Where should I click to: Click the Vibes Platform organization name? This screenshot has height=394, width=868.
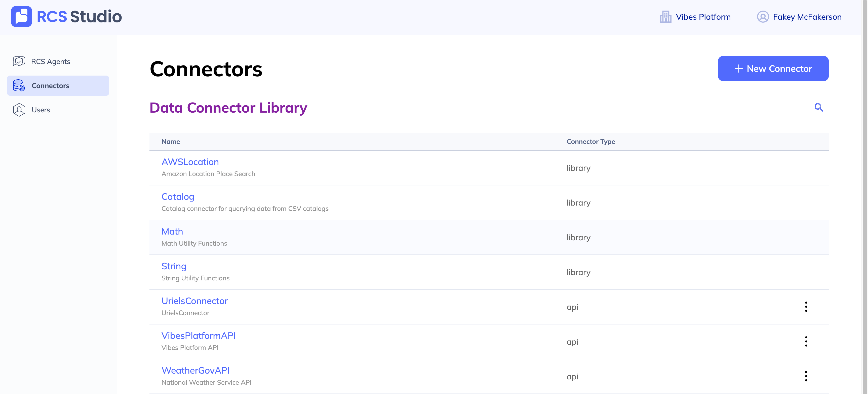703,17
